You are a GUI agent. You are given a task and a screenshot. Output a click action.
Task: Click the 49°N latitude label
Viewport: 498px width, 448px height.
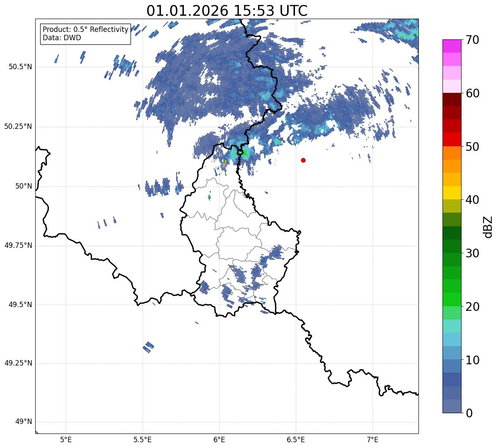(24, 422)
